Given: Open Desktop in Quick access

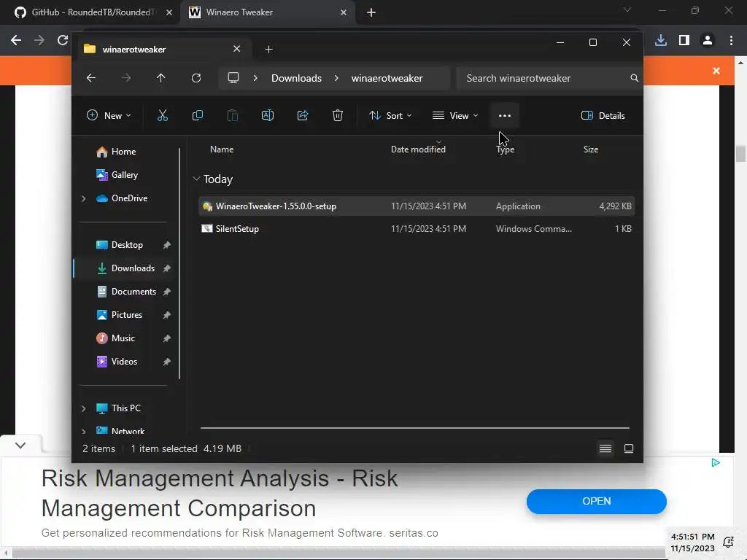Looking at the screenshot, I should point(127,245).
